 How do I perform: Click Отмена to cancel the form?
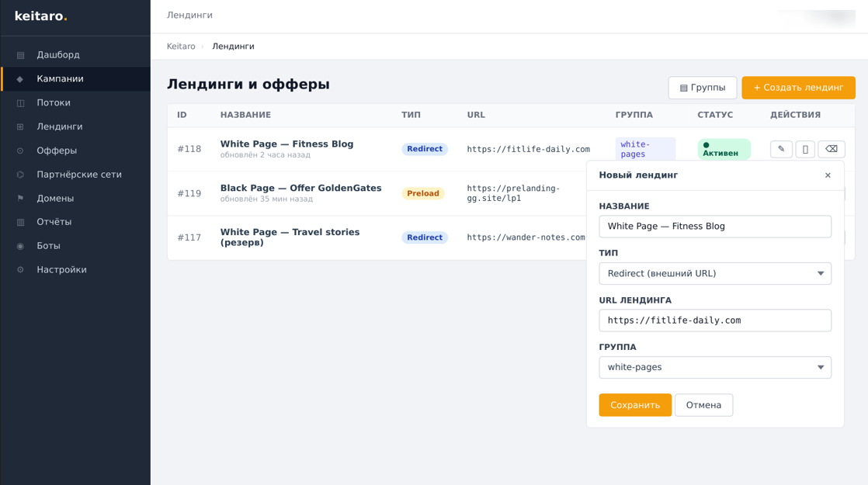[x=703, y=405]
